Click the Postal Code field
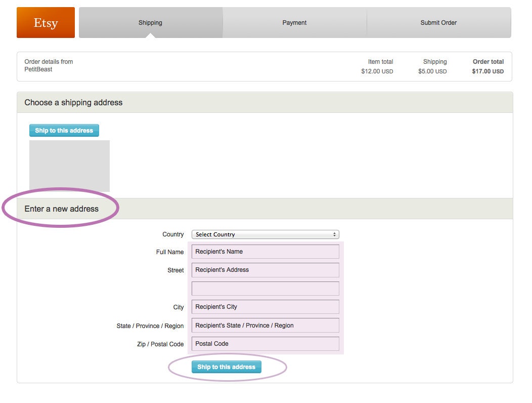Viewport: 532px width, 403px height. (x=265, y=344)
